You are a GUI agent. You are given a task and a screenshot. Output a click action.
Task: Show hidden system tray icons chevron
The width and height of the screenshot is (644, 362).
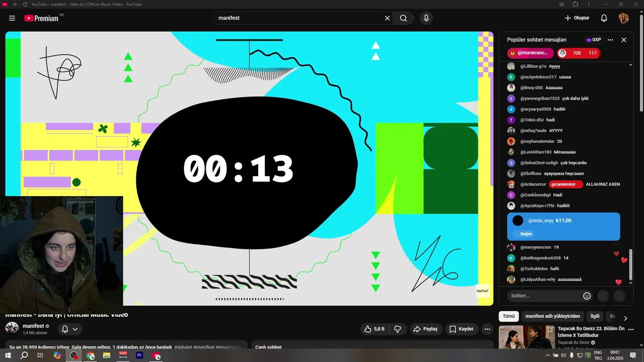[547, 355]
